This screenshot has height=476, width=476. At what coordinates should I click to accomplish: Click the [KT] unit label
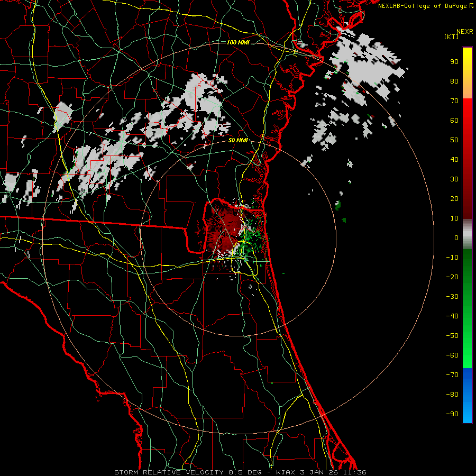point(451,36)
